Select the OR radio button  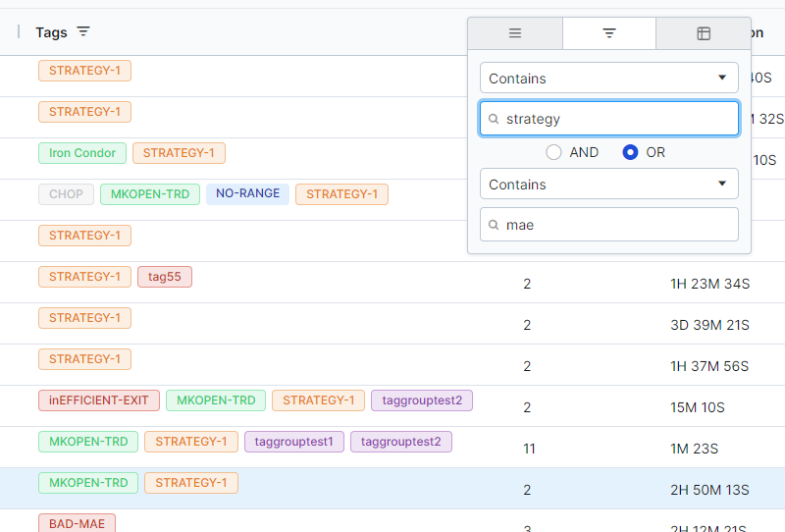[631, 152]
